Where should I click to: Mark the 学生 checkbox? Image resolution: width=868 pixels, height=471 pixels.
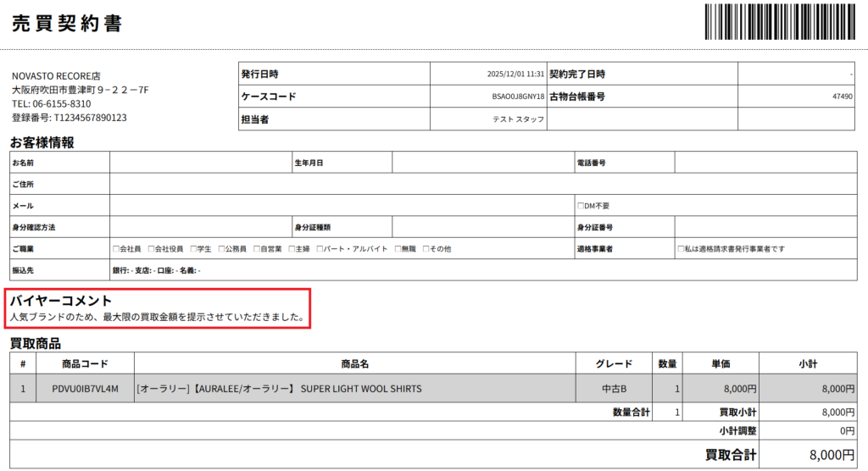point(194,249)
